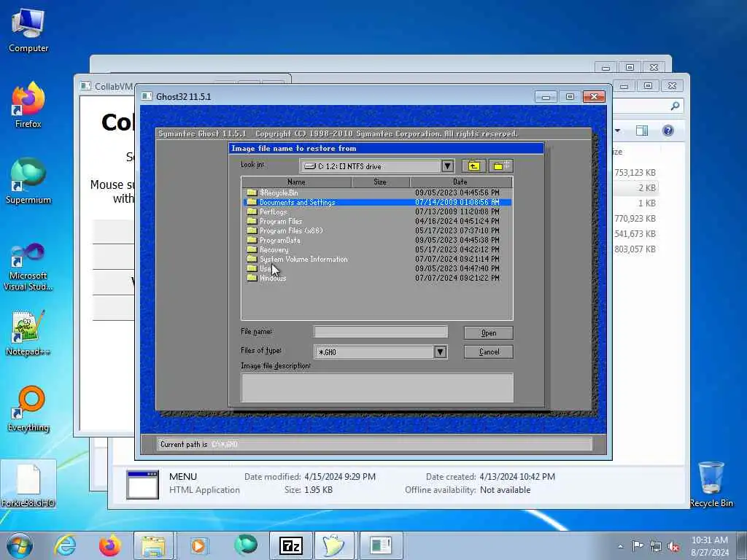Focus the File name input field
The height and width of the screenshot is (560, 747).
(x=381, y=332)
